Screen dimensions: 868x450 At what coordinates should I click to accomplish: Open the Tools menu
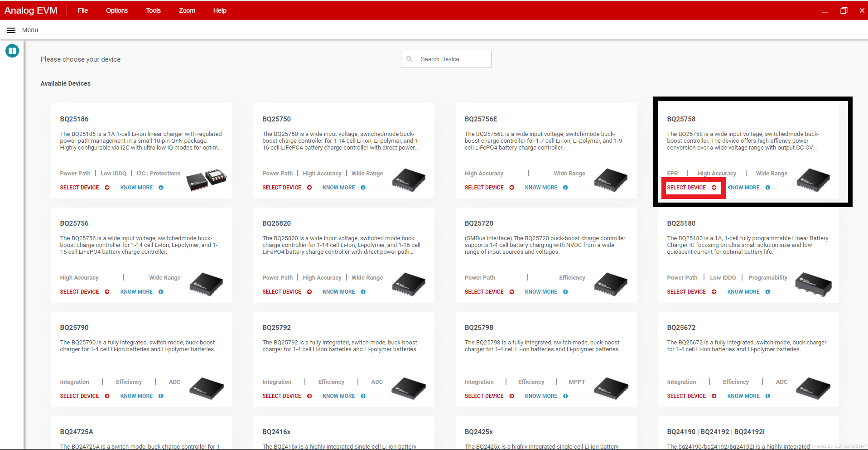click(x=153, y=10)
